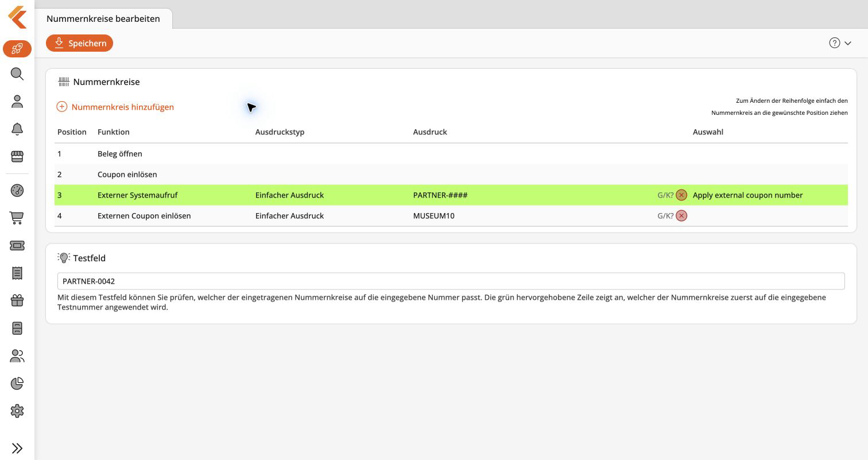This screenshot has width=868, height=460.
Task: Open the help question mark icon
Action: click(835, 43)
